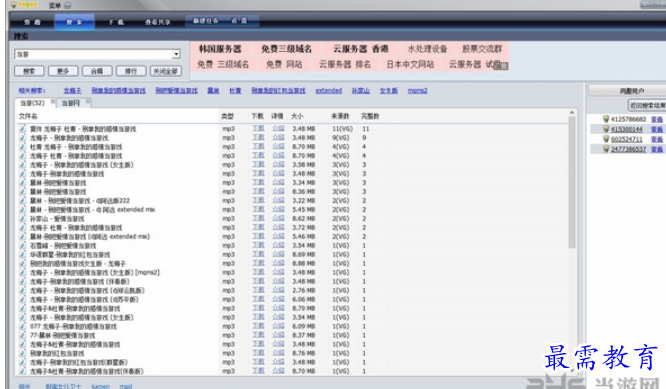Image resolution: width=666 pixels, height=389 pixels.
Task: Click 下载 link for the 3.22 MB file
Action: click(x=258, y=200)
